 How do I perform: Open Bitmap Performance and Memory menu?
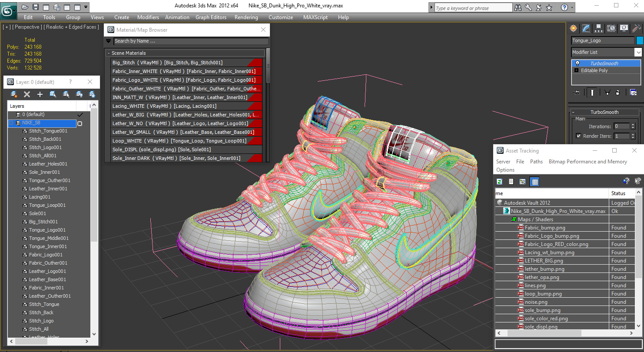click(x=588, y=162)
